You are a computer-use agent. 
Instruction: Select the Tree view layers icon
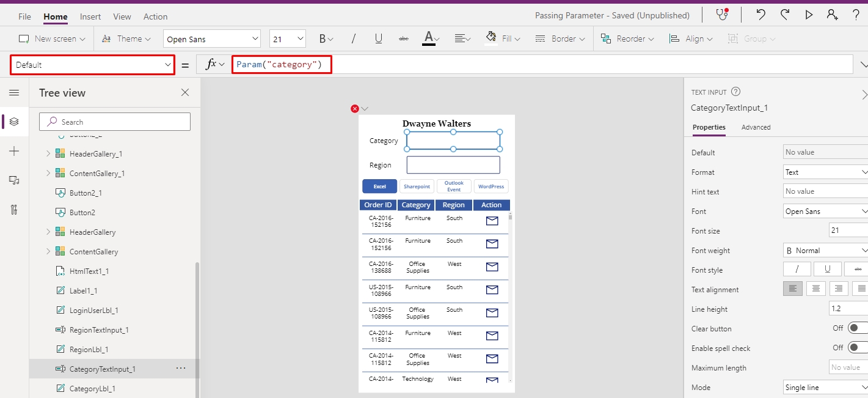coord(14,122)
